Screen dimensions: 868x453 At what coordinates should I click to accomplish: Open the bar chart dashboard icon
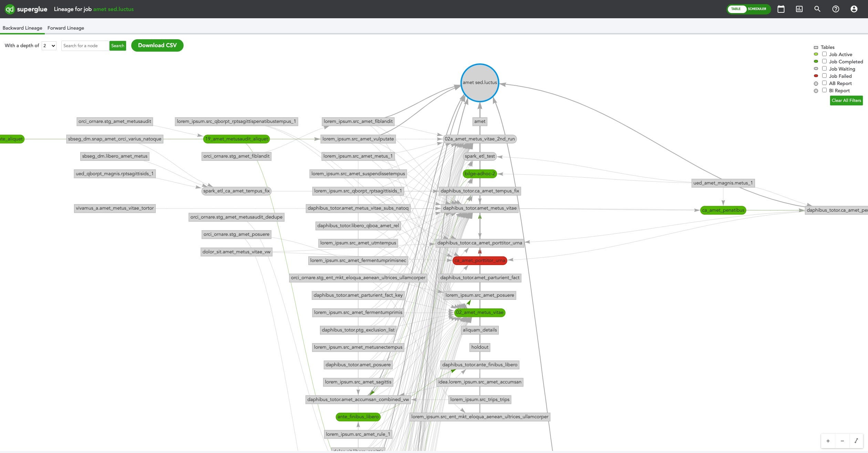click(799, 9)
